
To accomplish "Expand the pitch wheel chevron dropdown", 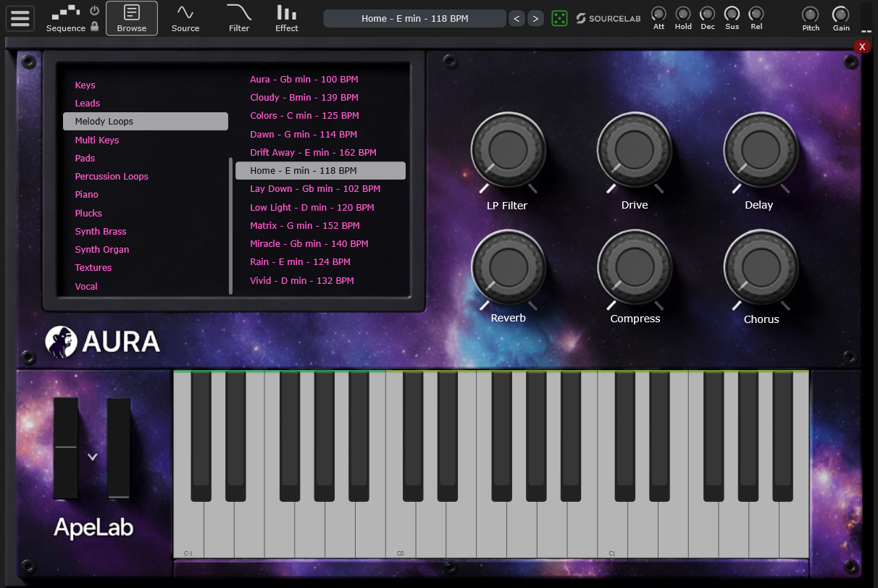I will (92, 457).
